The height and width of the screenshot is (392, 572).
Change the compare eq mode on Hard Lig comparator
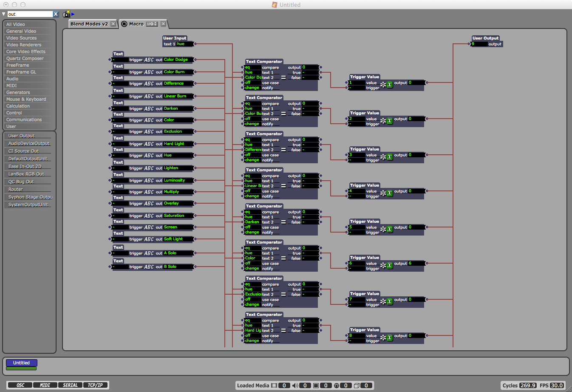click(x=252, y=320)
